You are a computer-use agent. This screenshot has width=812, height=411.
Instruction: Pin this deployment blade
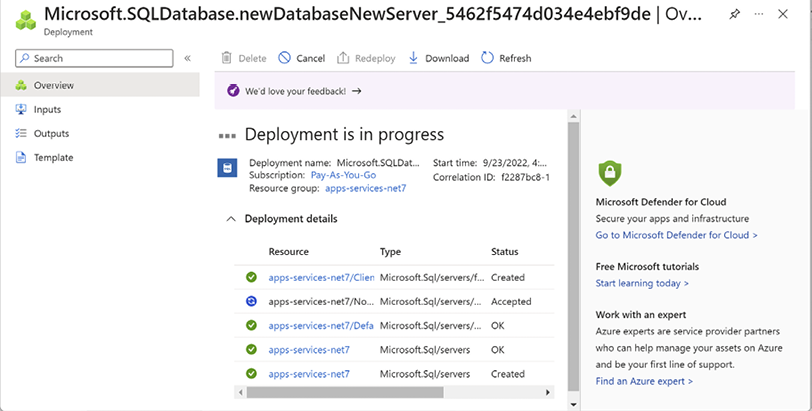click(734, 14)
